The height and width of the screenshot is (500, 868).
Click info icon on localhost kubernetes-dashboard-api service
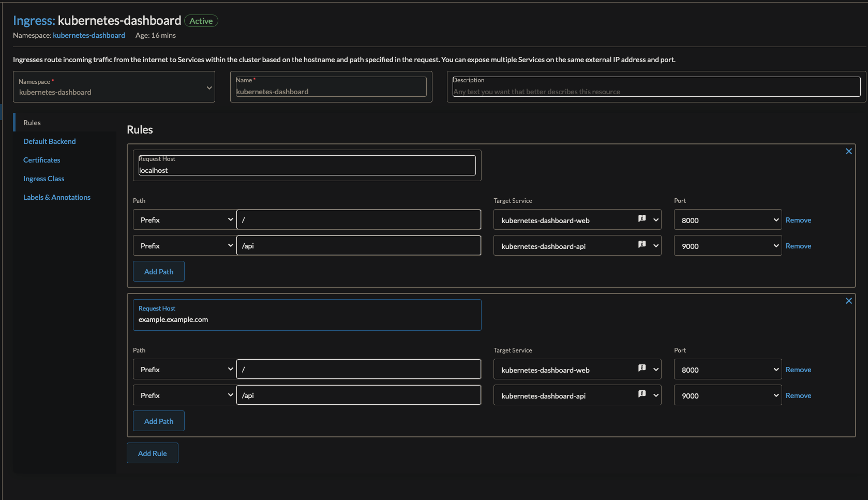(642, 245)
